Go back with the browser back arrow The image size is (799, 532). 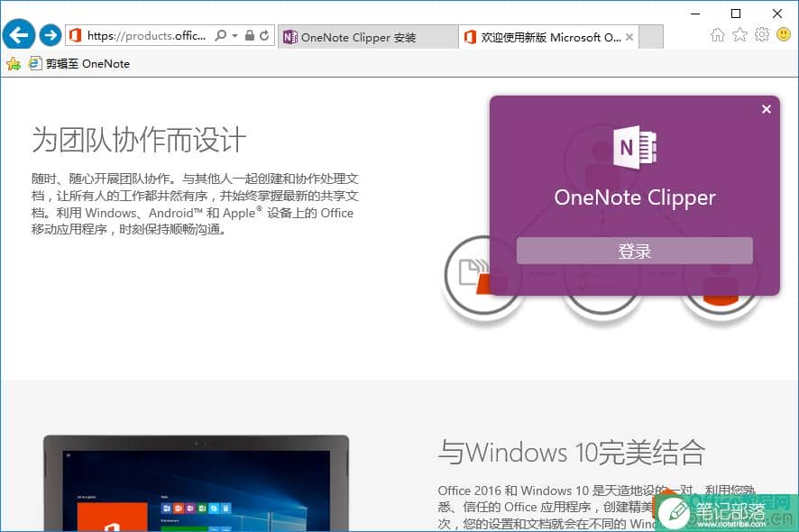click(x=19, y=34)
